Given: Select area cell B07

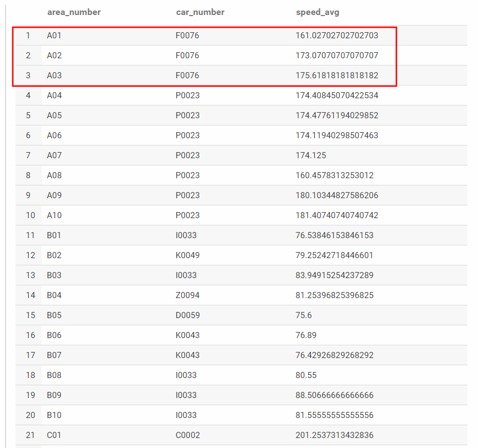Looking at the screenshot, I should pyautogui.click(x=54, y=355).
